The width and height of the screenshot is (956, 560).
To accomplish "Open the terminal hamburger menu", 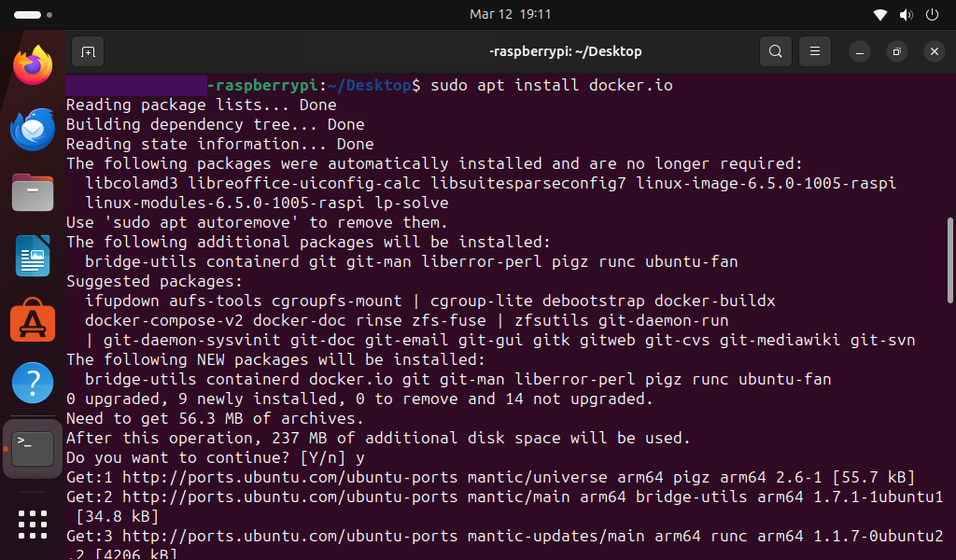I will (814, 51).
